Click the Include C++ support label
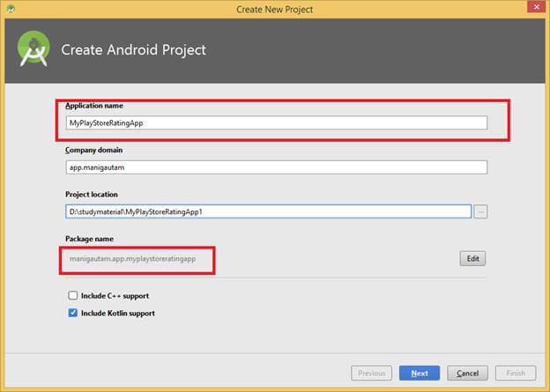The height and width of the screenshot is (392, 550). 115,296
